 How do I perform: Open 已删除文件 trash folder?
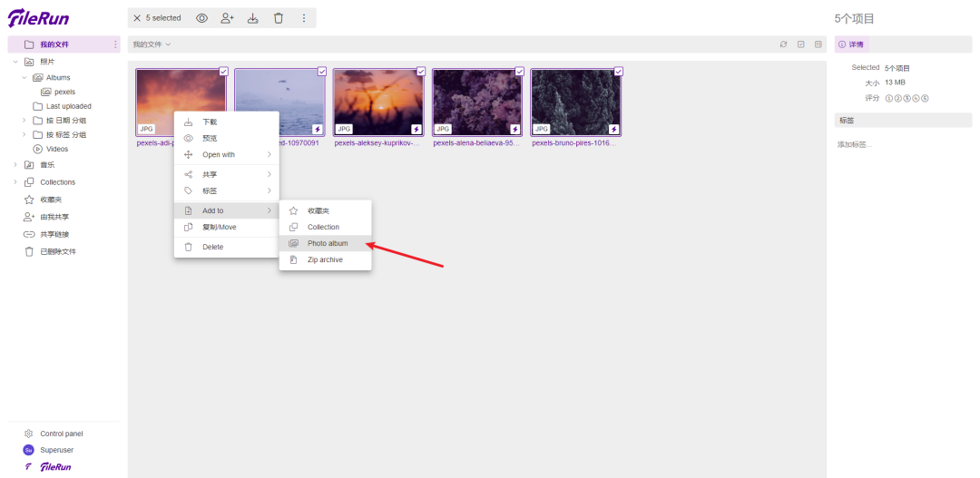coord(57,252)
